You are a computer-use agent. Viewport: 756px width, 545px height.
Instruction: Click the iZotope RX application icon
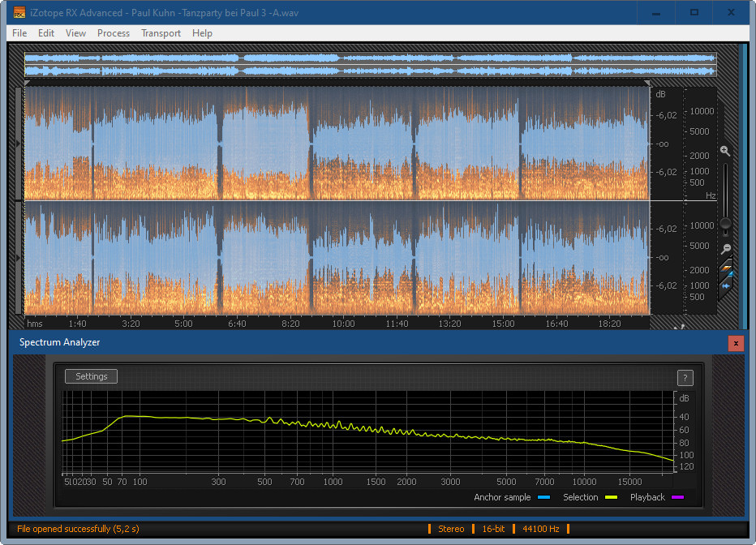point(19,12)
